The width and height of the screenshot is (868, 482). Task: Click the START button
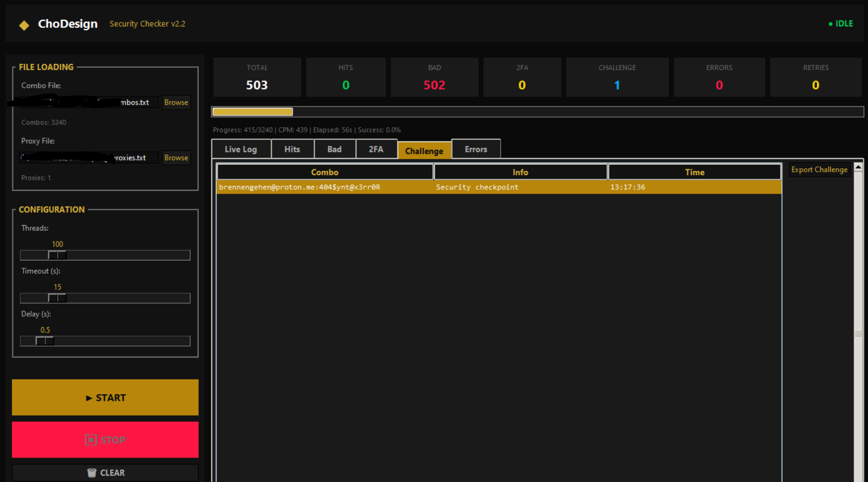click(105, 397)
